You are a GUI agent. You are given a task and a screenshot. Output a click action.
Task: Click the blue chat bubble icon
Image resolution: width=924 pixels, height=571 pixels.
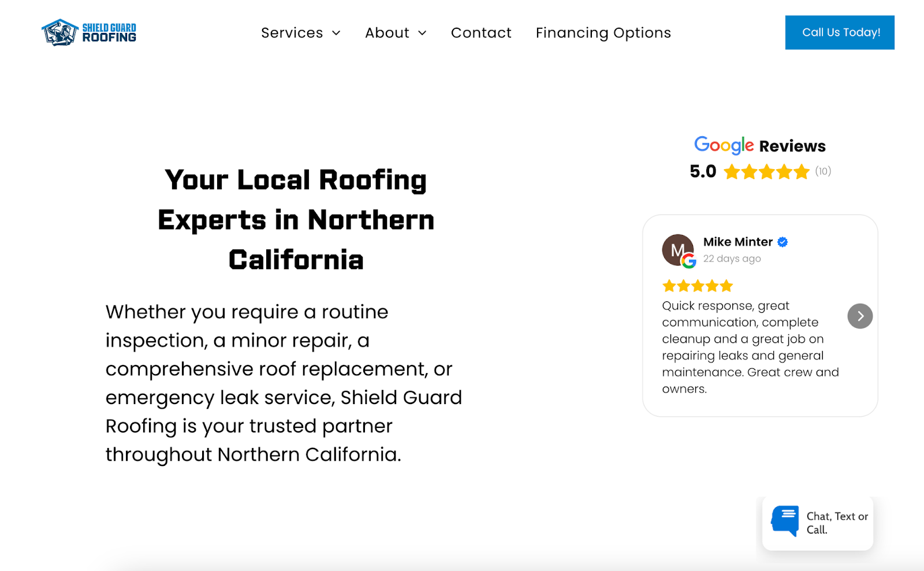(785, 521)
